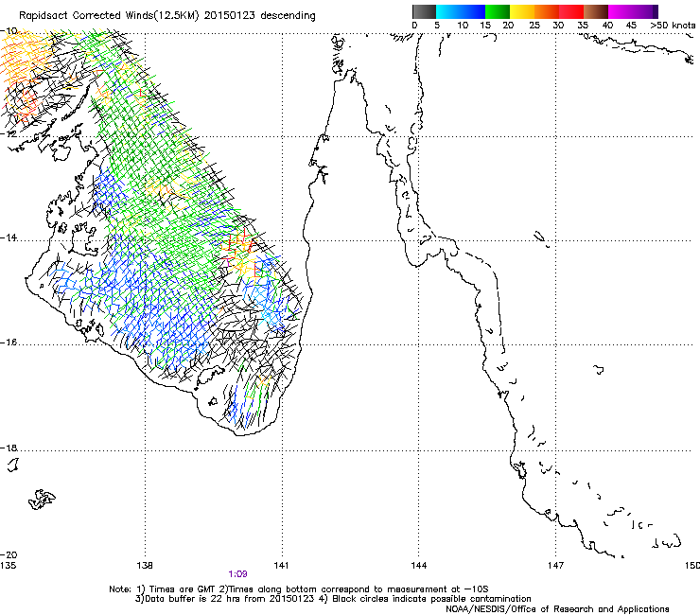Viewport: 700px width, 615px height.
Task: Click the '-16' latitude axis label
Action: [x=9, y=343]
